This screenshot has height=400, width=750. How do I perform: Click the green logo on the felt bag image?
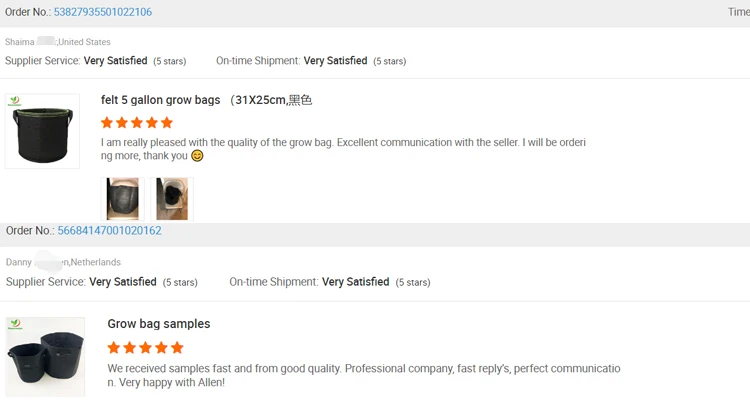pos(15,102)
